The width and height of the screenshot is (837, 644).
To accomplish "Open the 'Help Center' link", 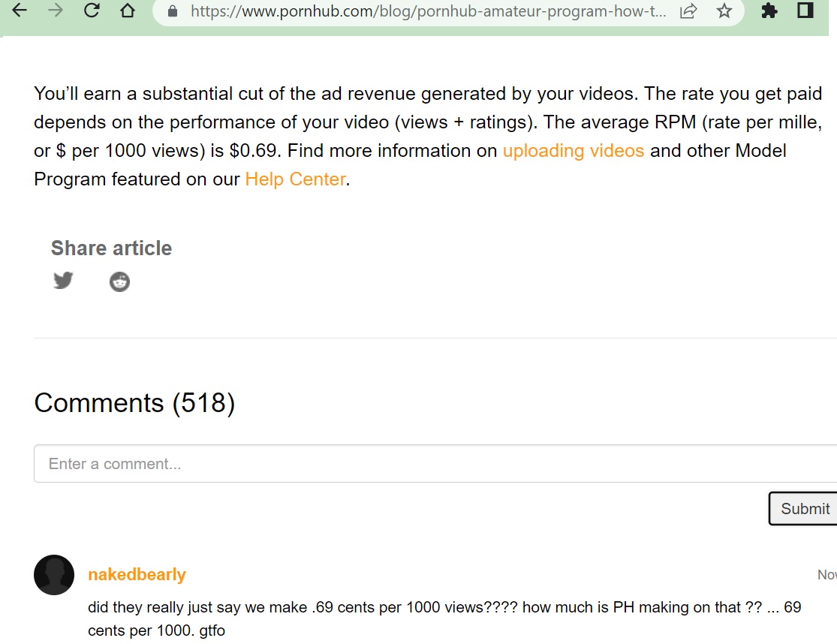I will click(x=295, y=179).
